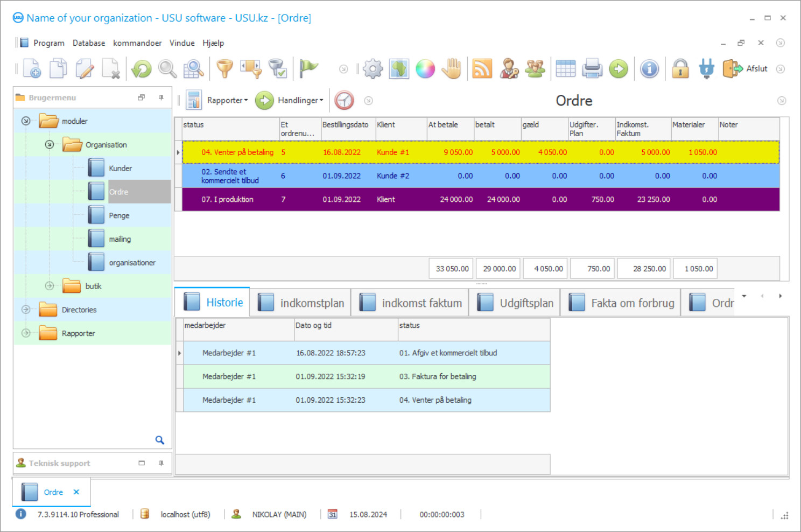Open the Database menu

coord(89,43)
